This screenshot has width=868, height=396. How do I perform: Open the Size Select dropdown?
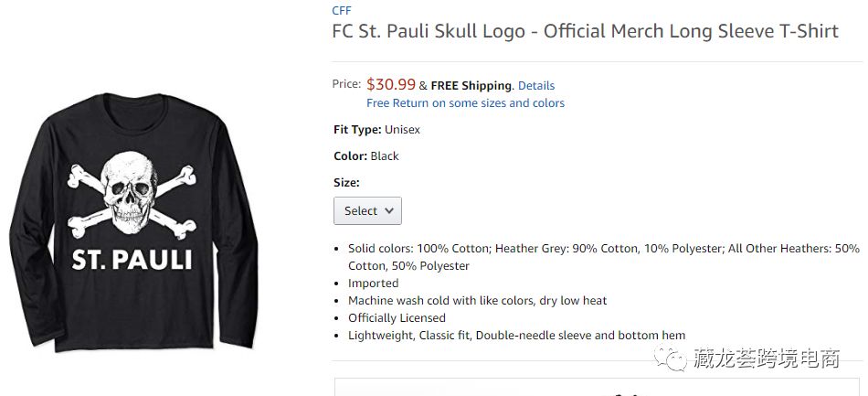367,210
